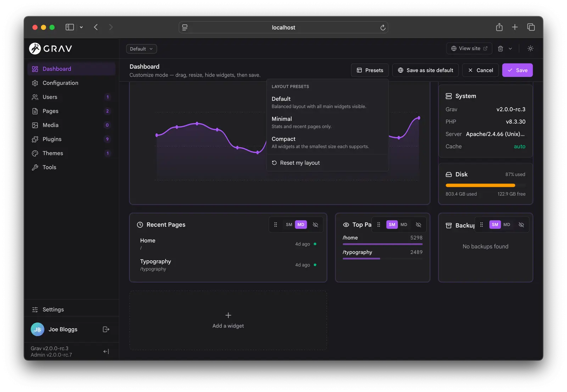Click the logout icon next to Joe Bloggs
This screenshot has height=392, width=567.
coord(106,329)
